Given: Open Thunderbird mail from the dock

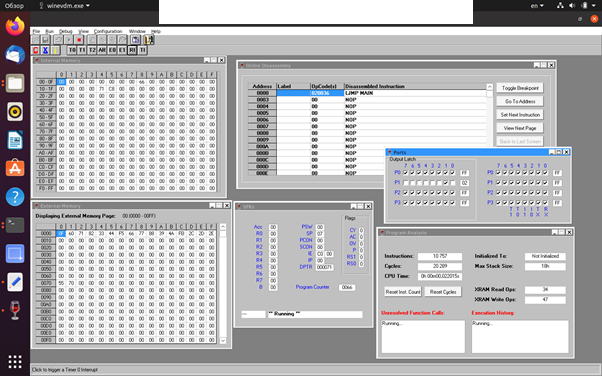Looking at the screenshot, I should 15,55.
